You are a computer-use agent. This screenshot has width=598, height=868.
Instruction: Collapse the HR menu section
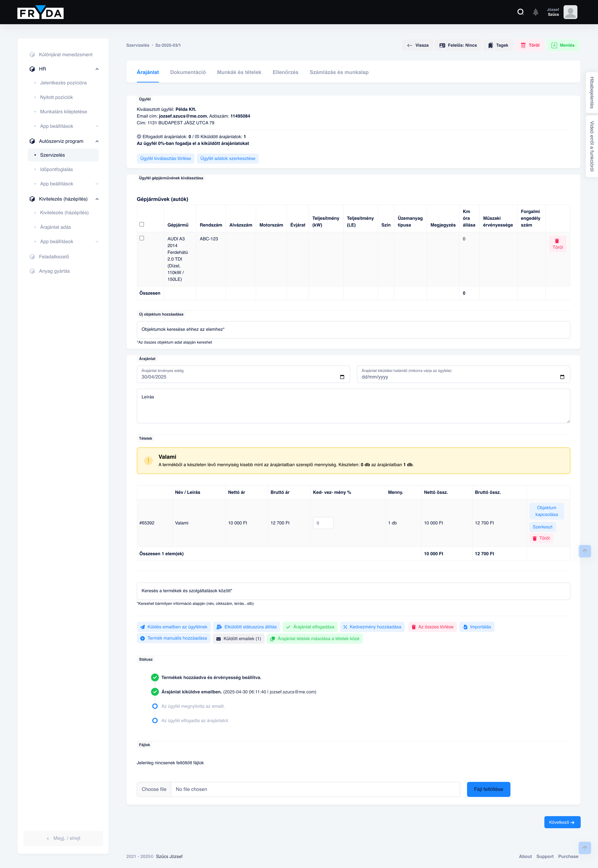(x=97, y=69)
